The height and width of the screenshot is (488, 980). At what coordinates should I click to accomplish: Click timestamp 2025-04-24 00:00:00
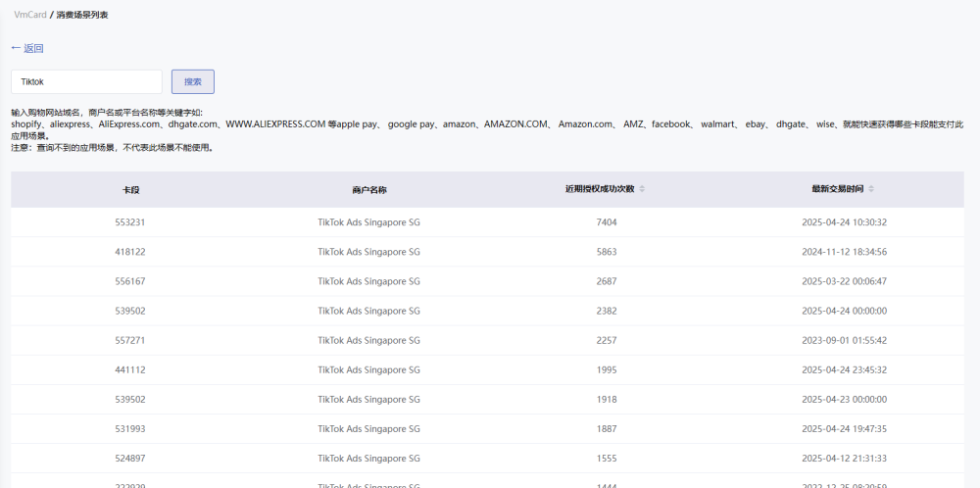[x=845, y=312]
